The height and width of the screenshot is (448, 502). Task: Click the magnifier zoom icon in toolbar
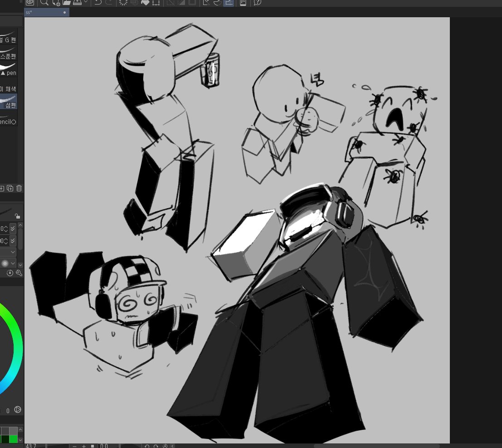point(44,2)
